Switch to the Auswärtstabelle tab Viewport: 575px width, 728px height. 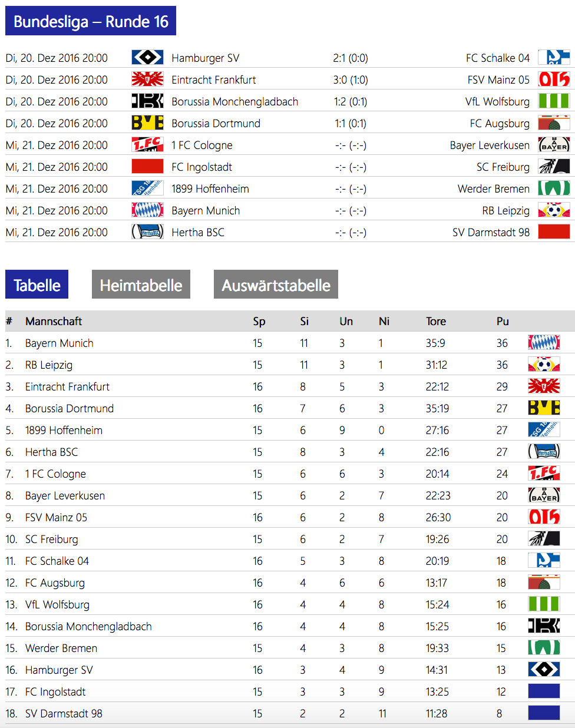pos(276,284)
